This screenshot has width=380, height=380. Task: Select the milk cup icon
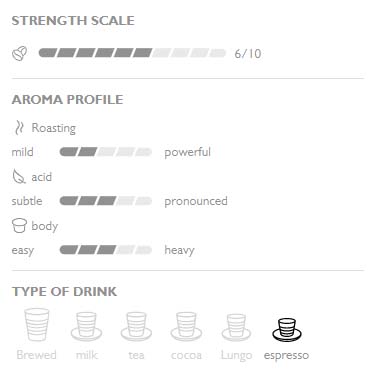click(x=87, y=327)
